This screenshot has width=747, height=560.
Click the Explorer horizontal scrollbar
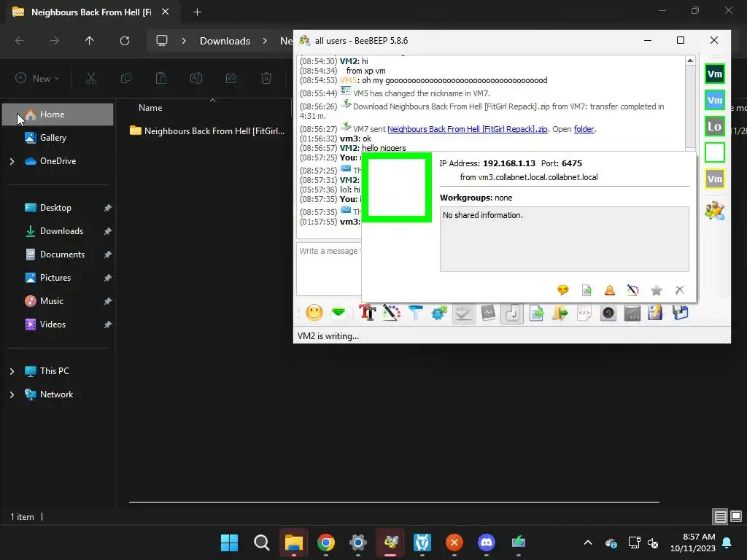[x=394, y=502]
